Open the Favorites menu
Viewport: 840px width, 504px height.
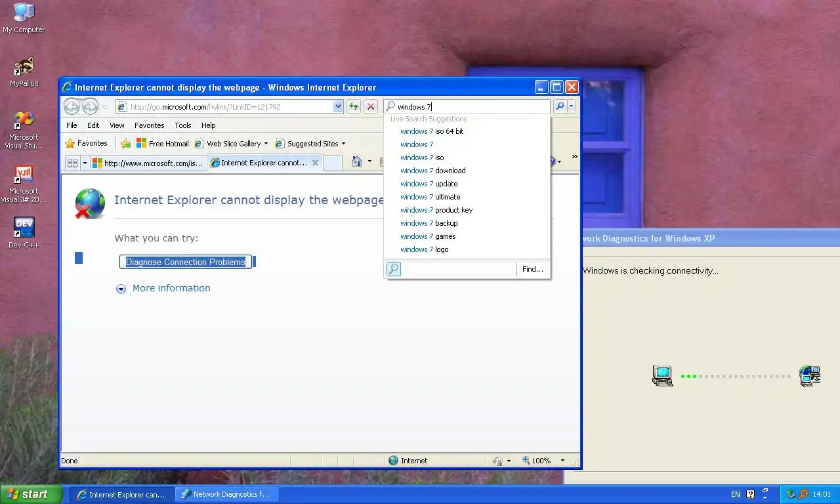pyautogui.click(x=150, y=125)
